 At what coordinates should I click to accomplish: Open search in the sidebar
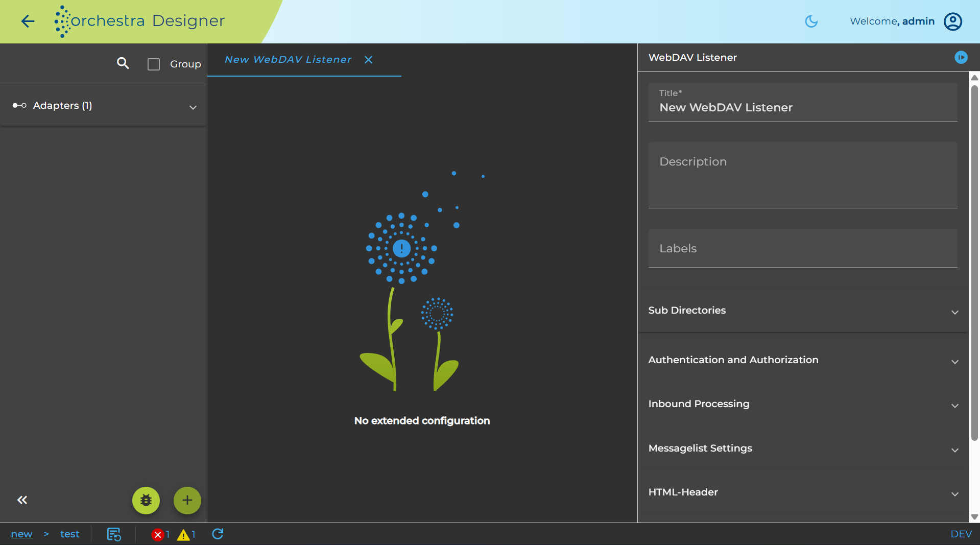tap(123, 63)
